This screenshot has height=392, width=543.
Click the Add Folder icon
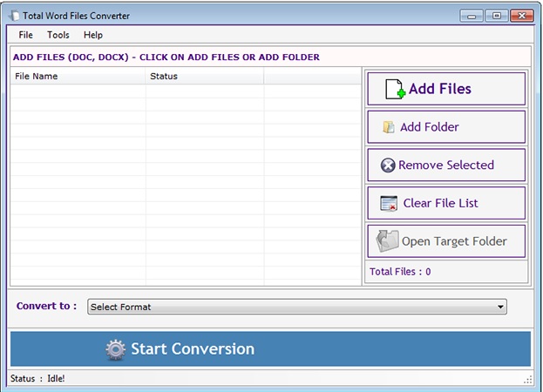point(389,127)
